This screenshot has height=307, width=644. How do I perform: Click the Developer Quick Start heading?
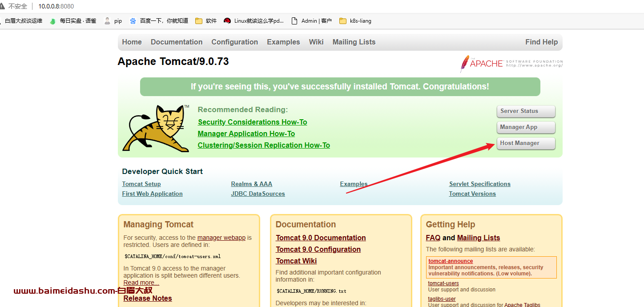point(162,172)
